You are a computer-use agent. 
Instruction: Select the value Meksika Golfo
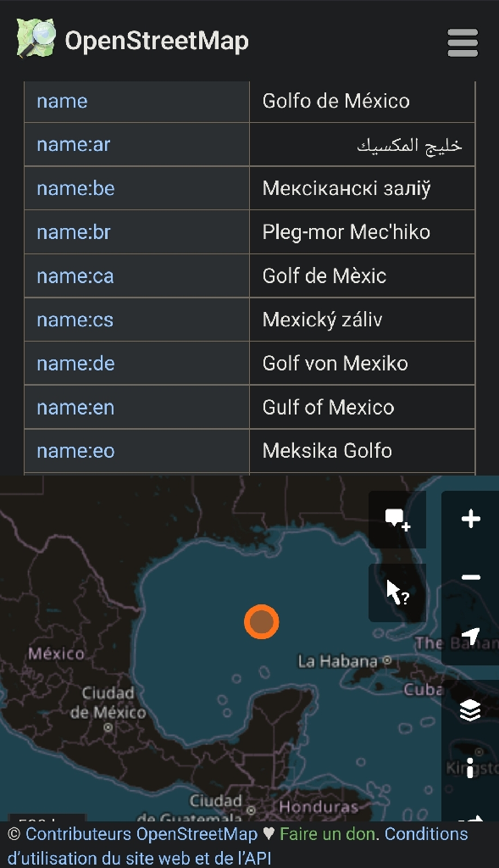[328, 451]
